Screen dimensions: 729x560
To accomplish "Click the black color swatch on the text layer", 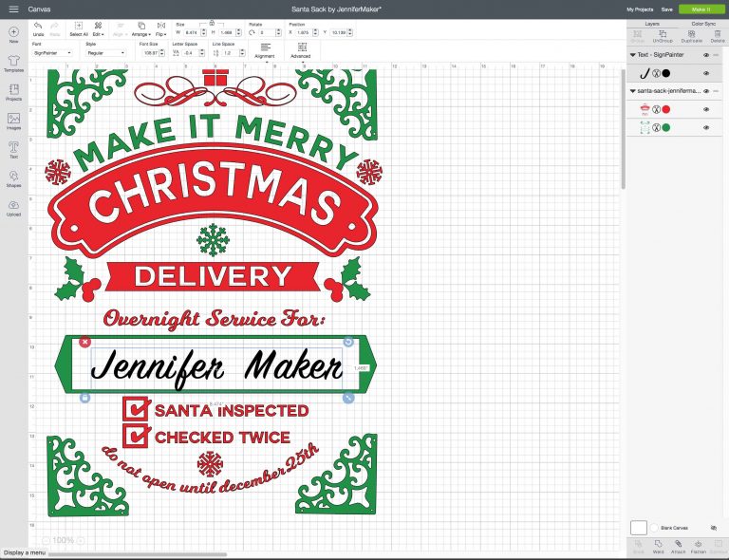I will tap(666, 73).
